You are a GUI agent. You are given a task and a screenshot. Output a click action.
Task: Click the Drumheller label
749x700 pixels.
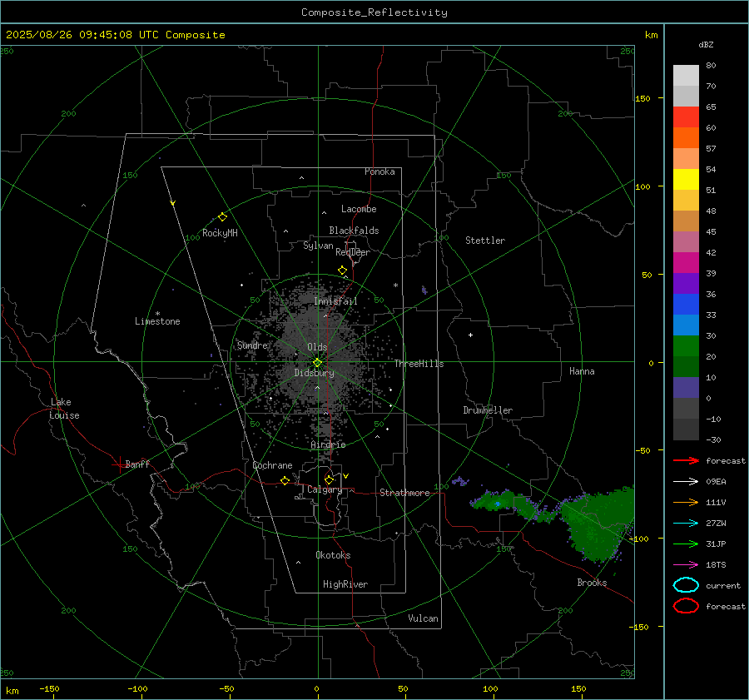click(x=488, y=410)
